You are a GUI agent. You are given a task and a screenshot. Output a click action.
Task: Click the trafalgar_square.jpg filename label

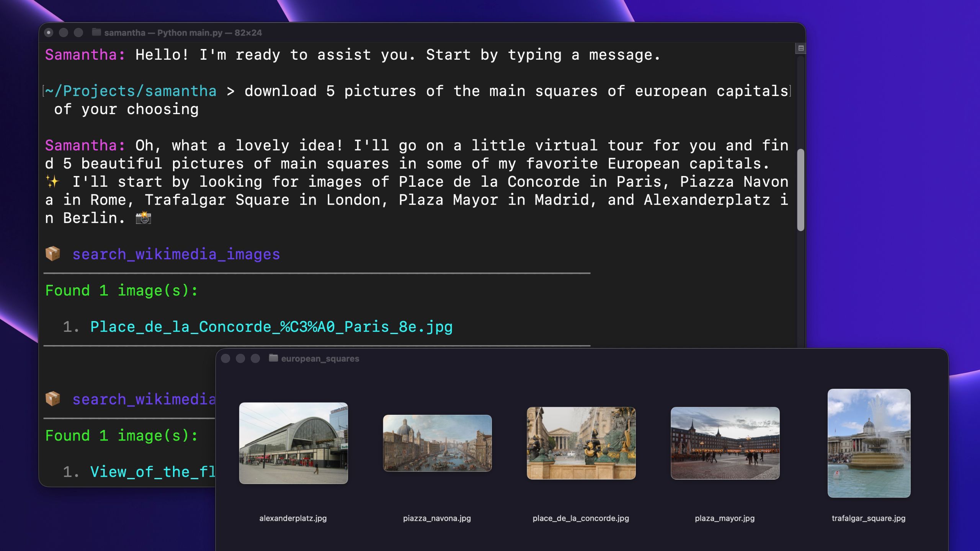click(x=869, y=518)
